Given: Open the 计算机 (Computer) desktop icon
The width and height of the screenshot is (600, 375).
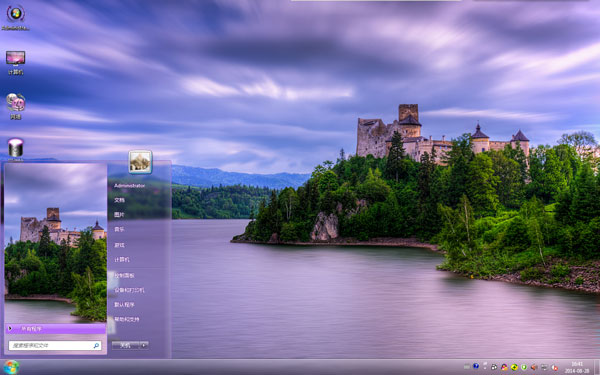Looking at the screenshot, I should [16, 62].
